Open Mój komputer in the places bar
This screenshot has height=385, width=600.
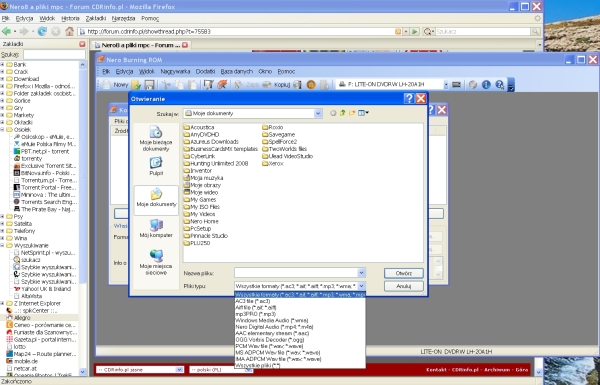coord(156,228)
